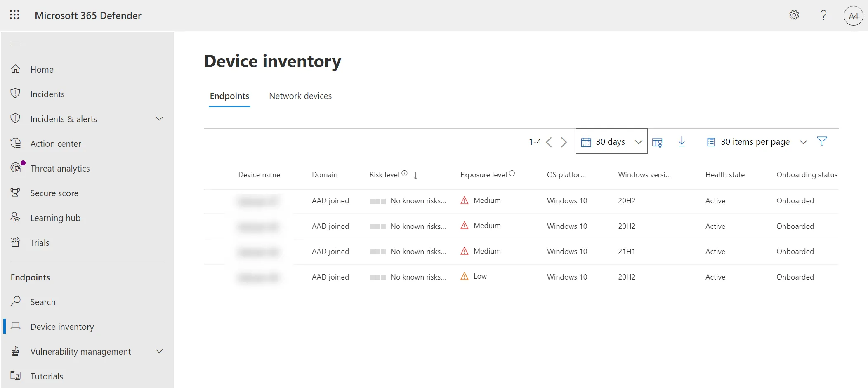Click the Endpoints section header in sidebar
The width and height of the screenshot is (868, 388).
click(x=30, y=277)
